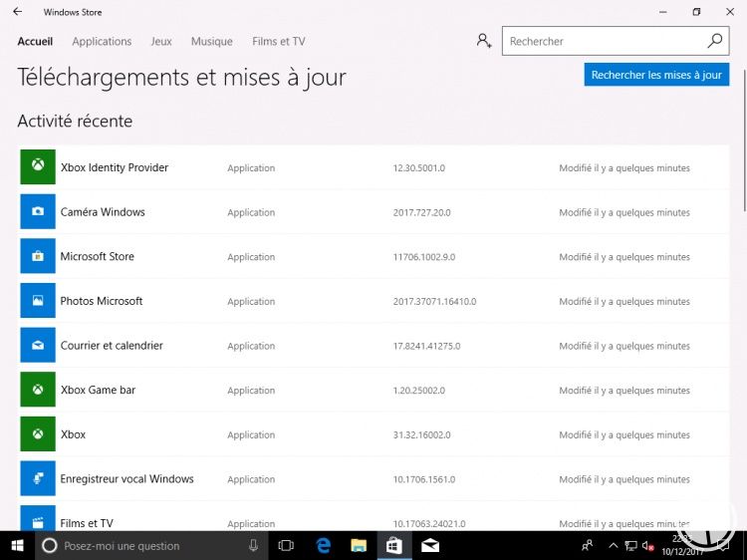747x560 pixels.
Task: Go back using the back arrow
Action: [x=17, y=12]
